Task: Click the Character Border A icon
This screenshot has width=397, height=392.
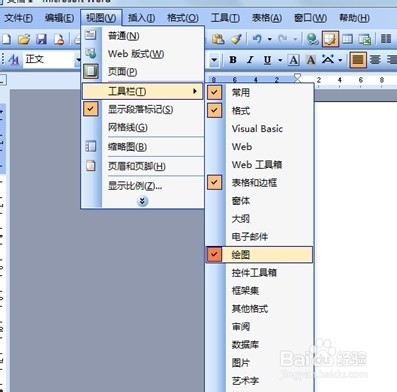Action: (x=294, y=60)
